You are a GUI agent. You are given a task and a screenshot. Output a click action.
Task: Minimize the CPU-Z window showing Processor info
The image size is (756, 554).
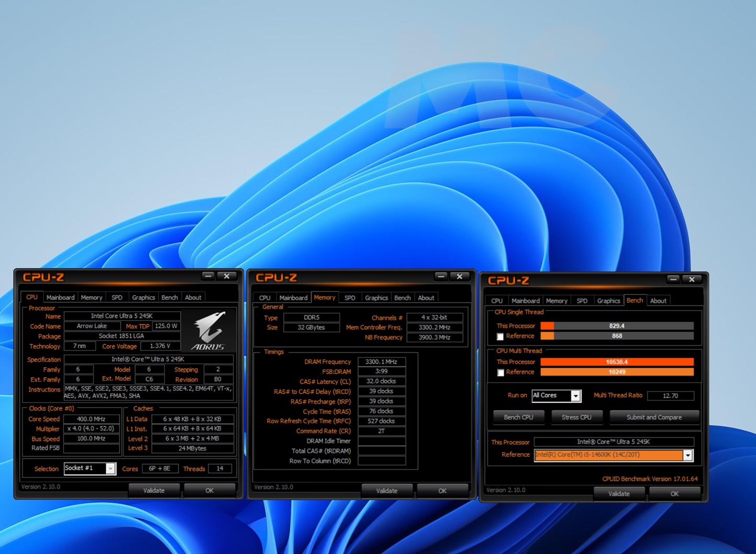point(208,276)
